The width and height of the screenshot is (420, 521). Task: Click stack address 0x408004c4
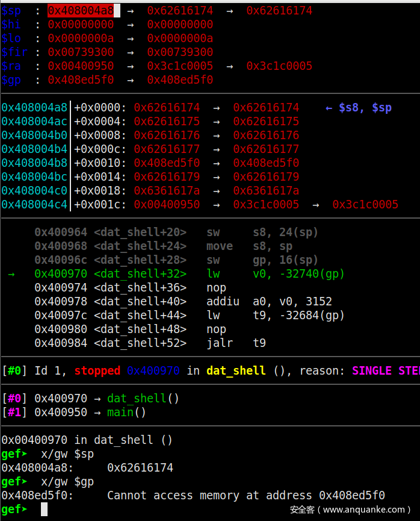34,205
